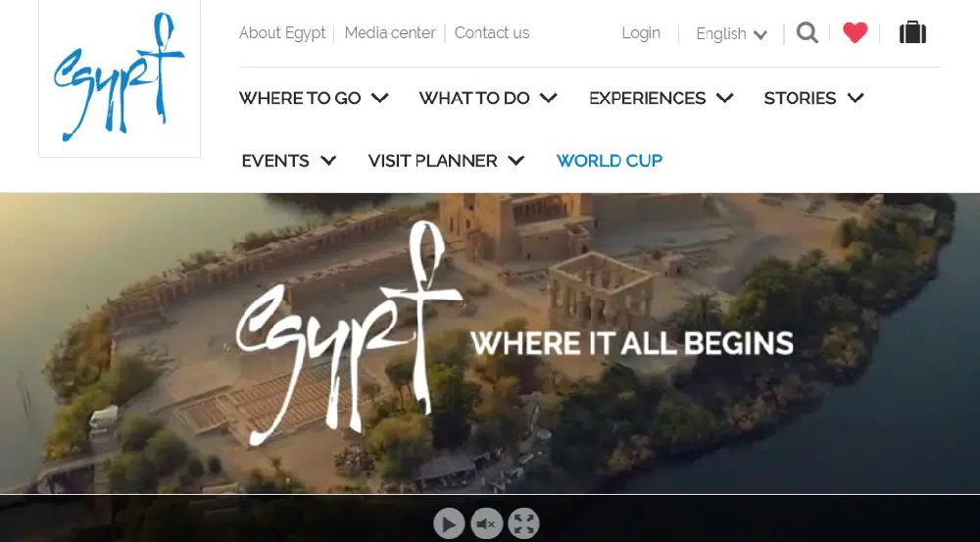Image resolution: width=980 pixels, height=542 pixels.
Task: Open the About Egypt link
Action: (x=282, y=32)
